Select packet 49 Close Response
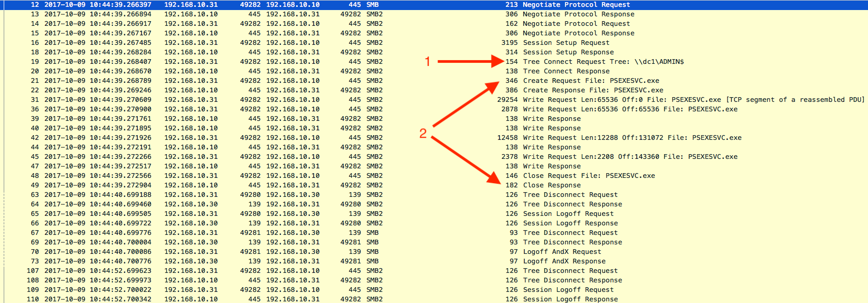This screenshot has width=868, height=303. pyautogui.click(x=552, y=185)
